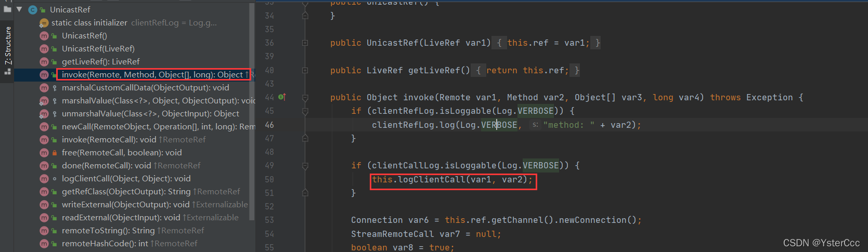Select newCall(RemoteObject, Operation[], int, long)
Screen dimensions: 868x252
(159, 127)
